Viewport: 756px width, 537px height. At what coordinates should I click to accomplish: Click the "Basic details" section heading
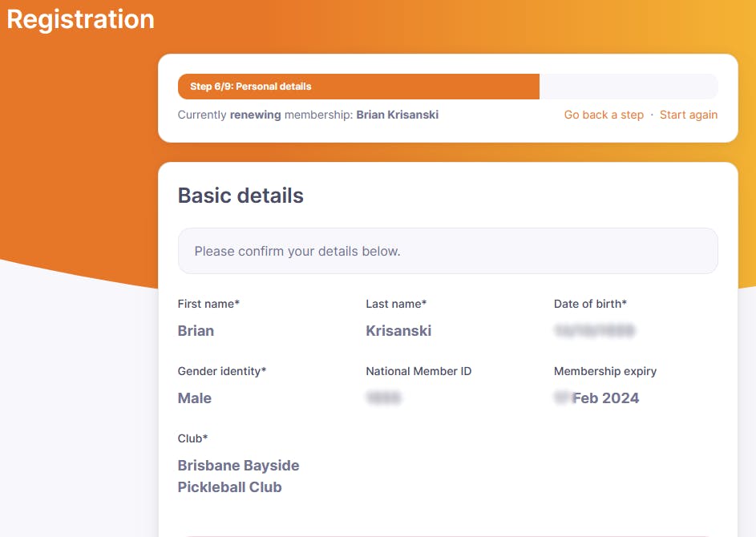click(x=241, y=196)
